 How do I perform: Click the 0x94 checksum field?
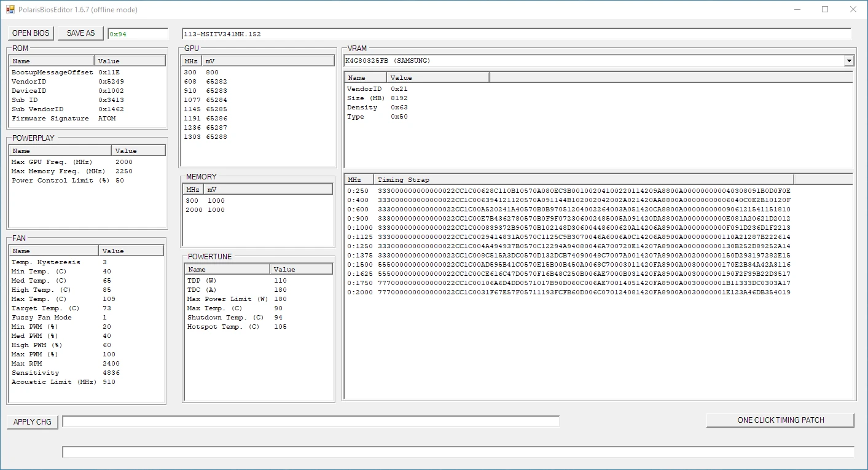pyautogui.click(x=138, y=34)
